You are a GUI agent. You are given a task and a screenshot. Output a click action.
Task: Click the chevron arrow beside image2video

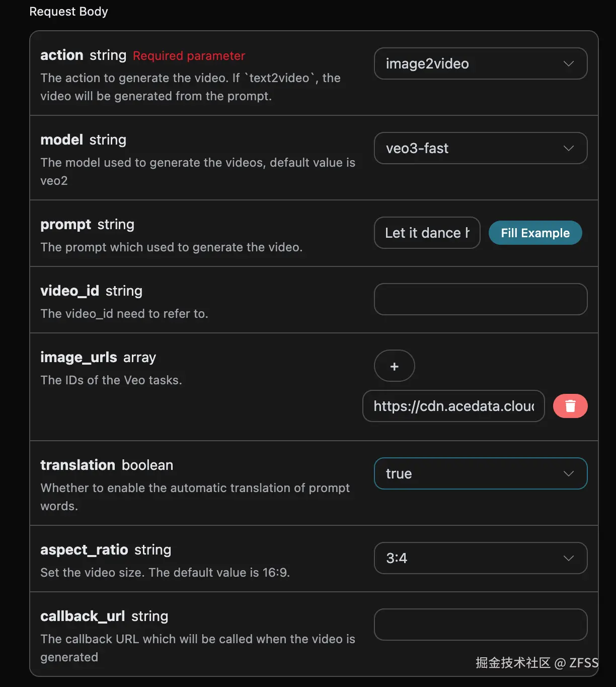(x=569, y=64)
